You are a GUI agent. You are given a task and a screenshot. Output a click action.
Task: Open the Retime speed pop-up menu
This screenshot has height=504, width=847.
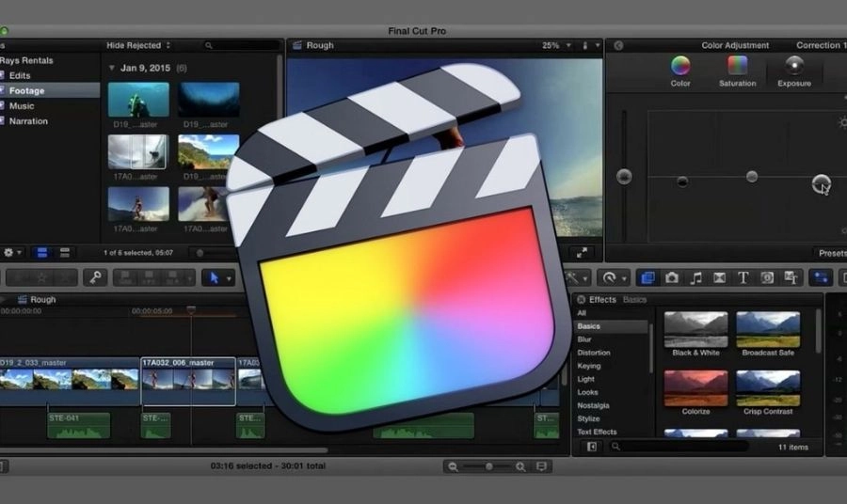613,277
